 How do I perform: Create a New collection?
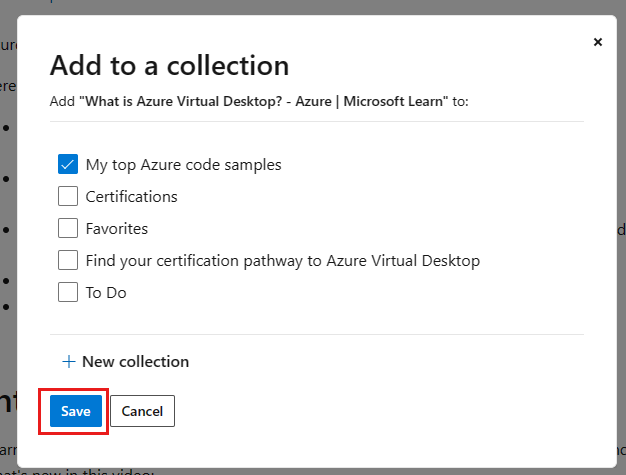tap(135, 362)
